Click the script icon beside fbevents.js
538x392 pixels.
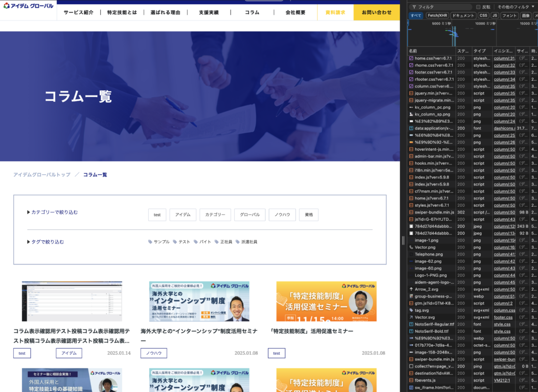(411, 380)
